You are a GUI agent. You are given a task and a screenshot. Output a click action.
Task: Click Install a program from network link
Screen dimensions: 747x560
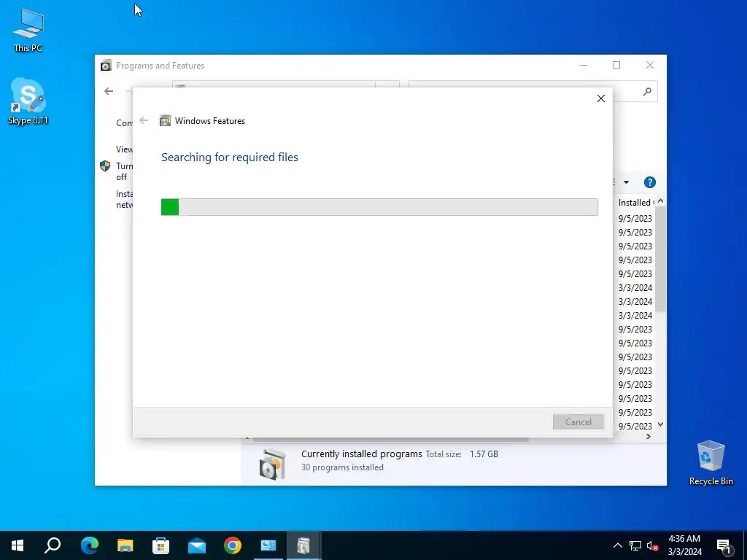(124, 199)
